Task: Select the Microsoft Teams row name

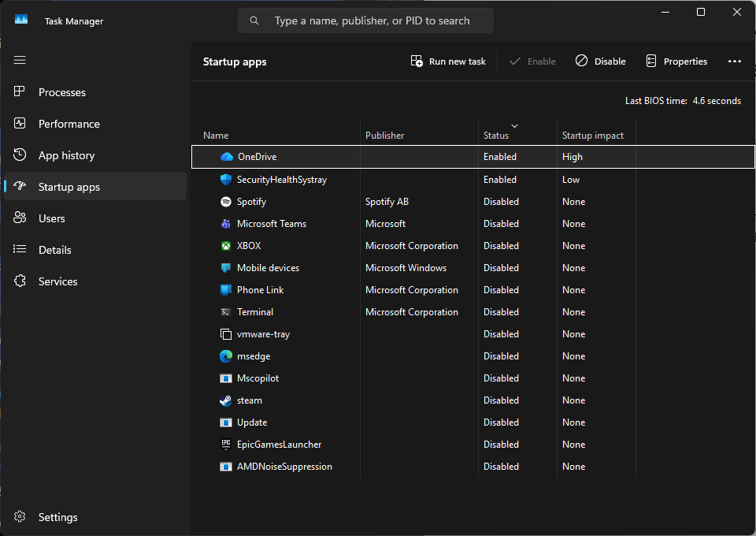Action: click(272, 224)
